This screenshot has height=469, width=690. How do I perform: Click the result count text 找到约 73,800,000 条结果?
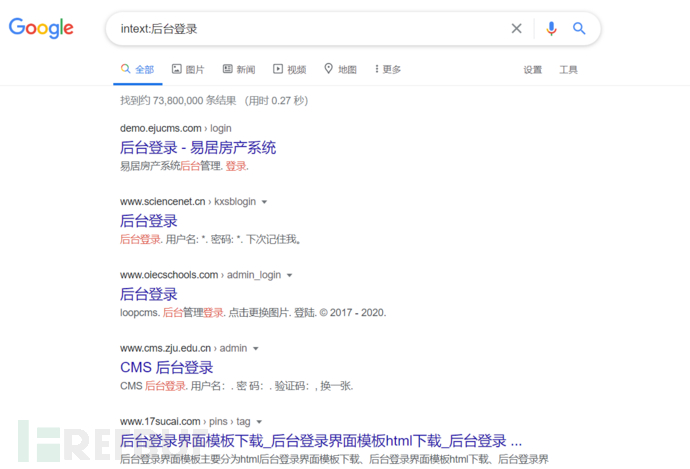[x=178, y=101]
